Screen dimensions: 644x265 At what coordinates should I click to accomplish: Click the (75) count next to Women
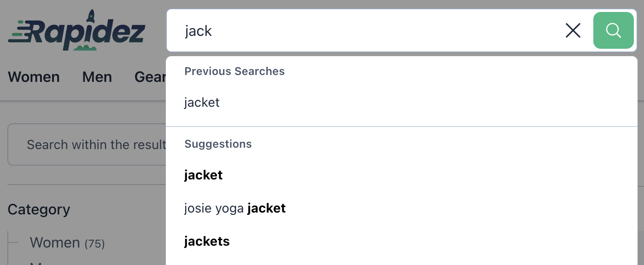click(94, 243)
